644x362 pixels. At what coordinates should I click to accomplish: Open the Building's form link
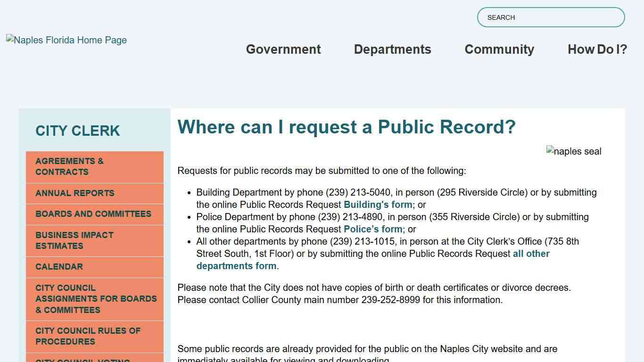click(x=378, y=205)
